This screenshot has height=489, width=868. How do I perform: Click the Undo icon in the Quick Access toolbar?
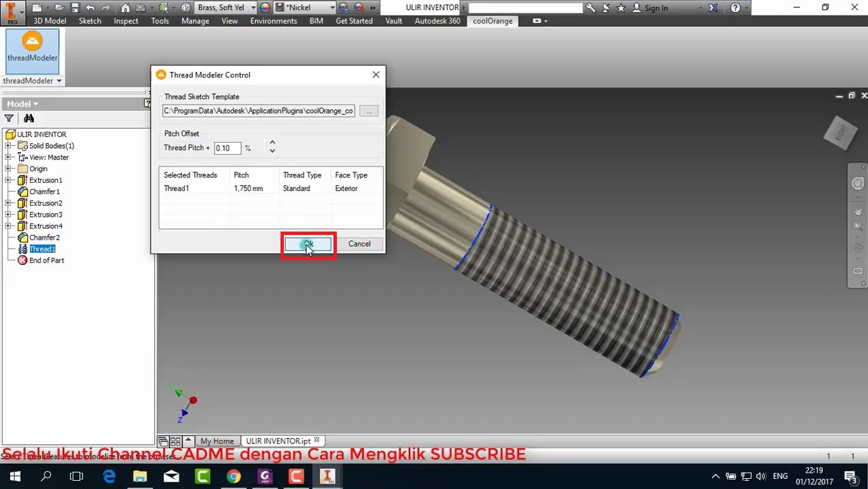[x=89, y=7]
